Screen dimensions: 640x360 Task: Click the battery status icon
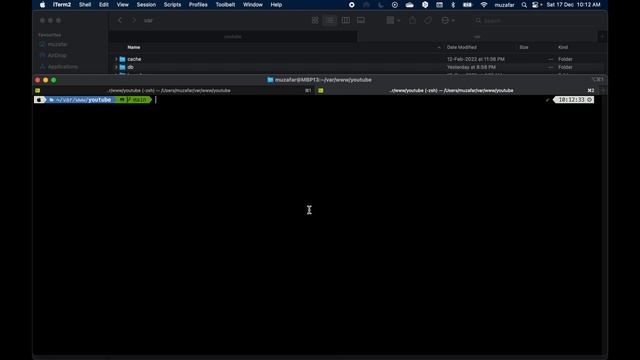[x=467, y=5]
